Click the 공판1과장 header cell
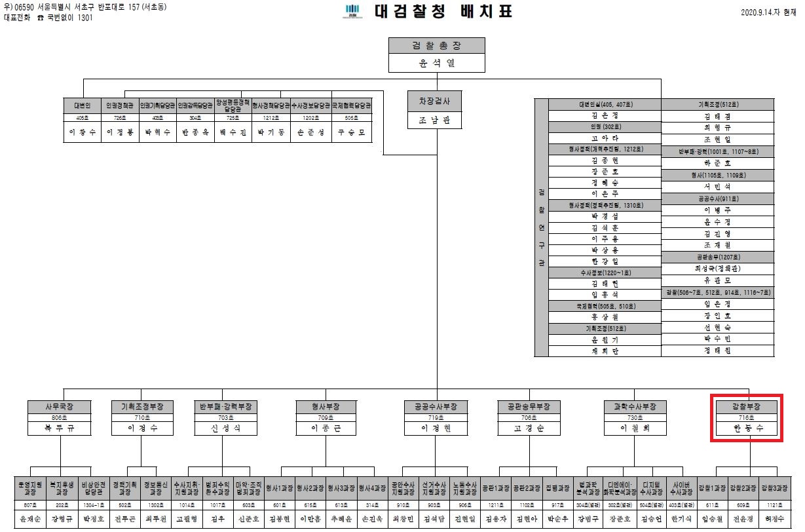Screen dimensions: 805x532 click(496, 489)
